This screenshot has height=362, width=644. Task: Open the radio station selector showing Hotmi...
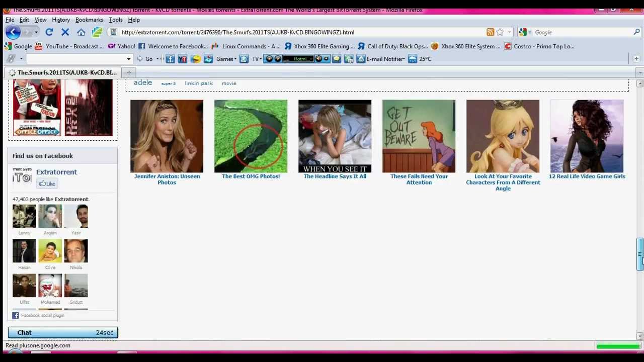299,59
